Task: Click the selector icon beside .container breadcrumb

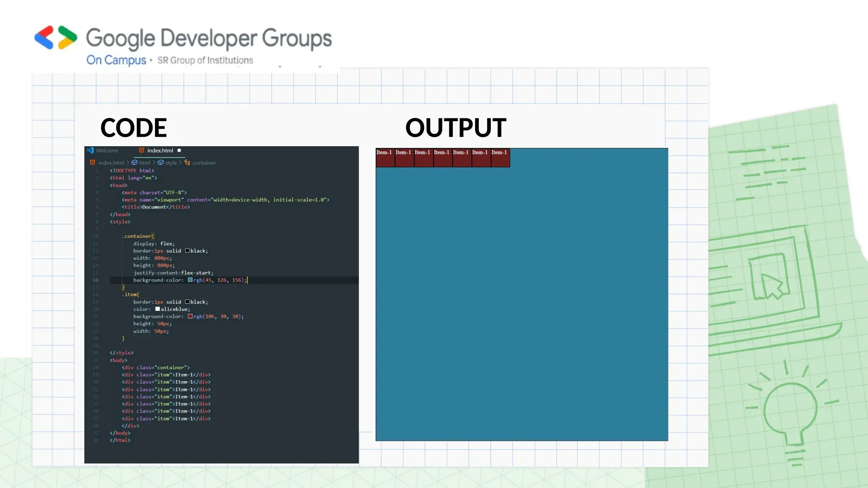Action: pos(187,163)
